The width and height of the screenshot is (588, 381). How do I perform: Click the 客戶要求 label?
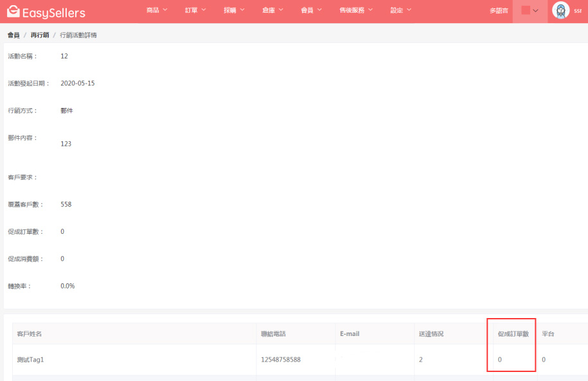[22, 177]
